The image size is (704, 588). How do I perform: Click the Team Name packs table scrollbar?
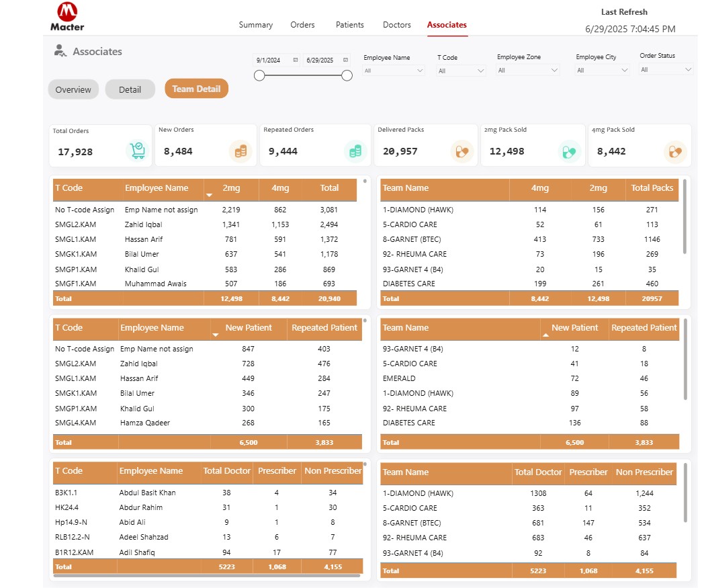click(x=685, y=215)
